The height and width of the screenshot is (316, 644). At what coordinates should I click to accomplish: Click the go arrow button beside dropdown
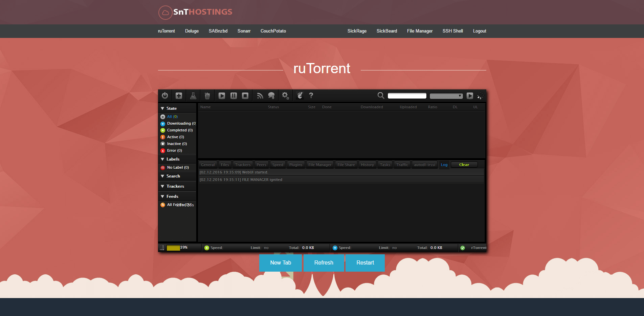470,96
